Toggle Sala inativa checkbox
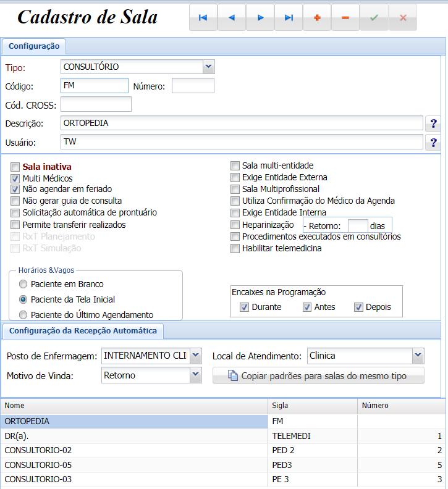Viewport: 448px width, 489px height. coord(15,167)
